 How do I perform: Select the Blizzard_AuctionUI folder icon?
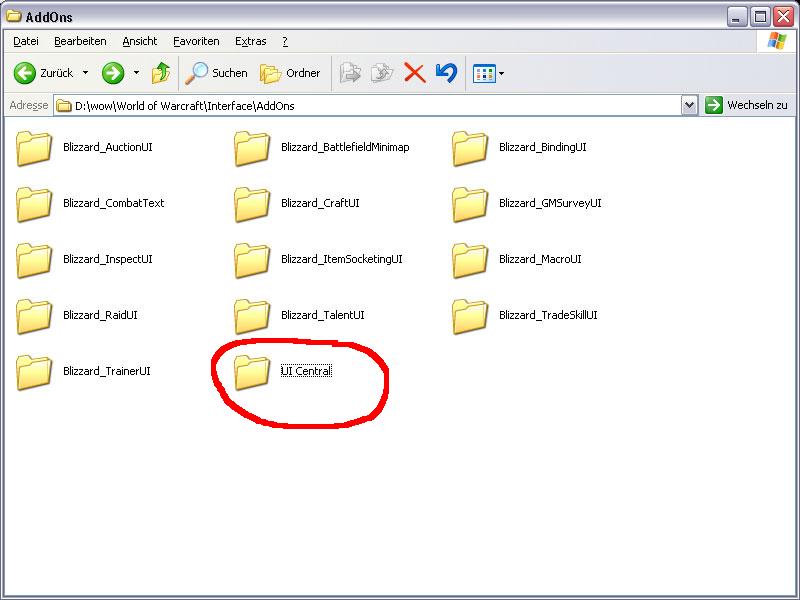(x=34, y=148)
